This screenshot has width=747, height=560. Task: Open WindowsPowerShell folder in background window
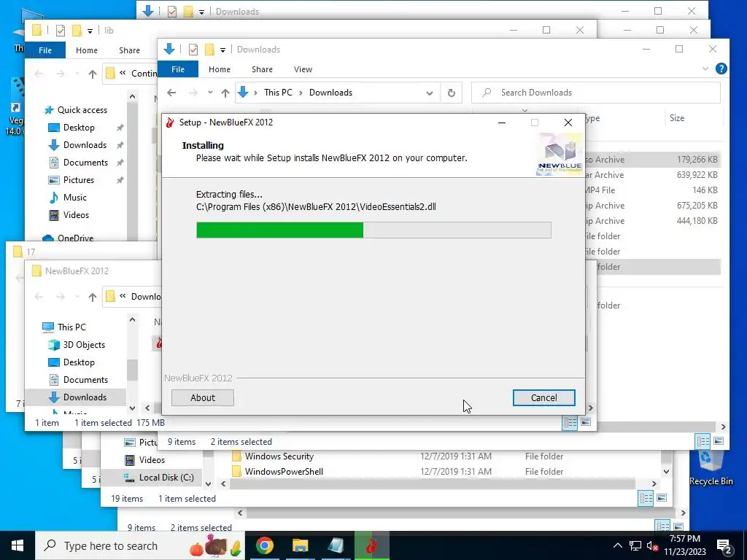pyautogui.click(x=284, y=472)
